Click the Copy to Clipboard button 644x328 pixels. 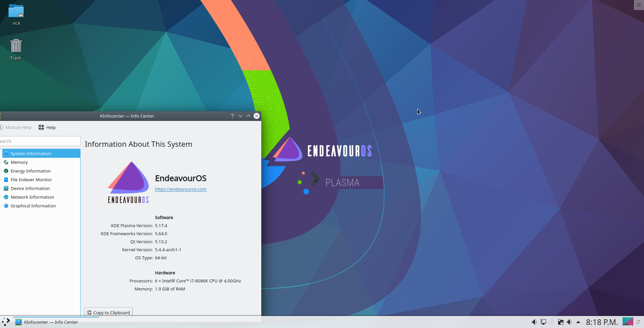pos(108,312)
